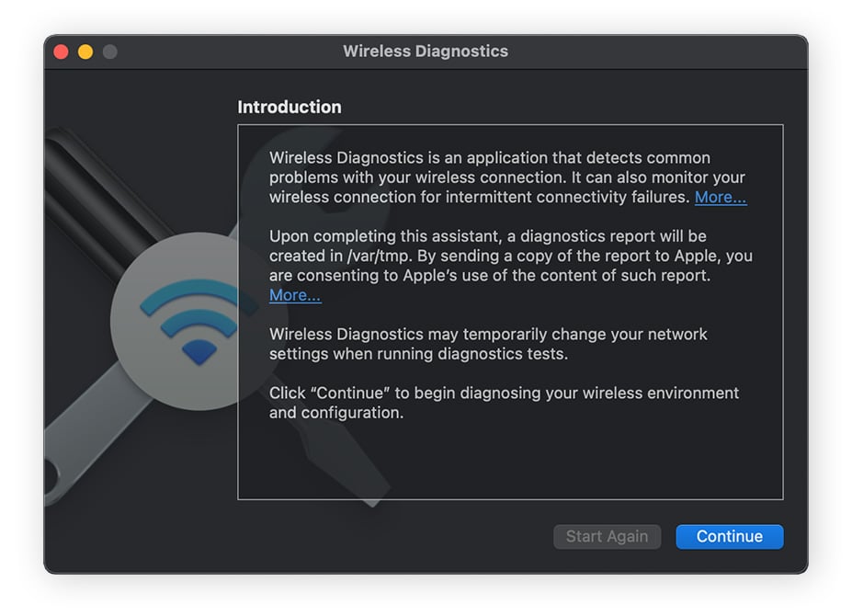Select the Wireless Diagnostics title bar text
This screenshot has width=852, height=616.
(x=426, y=51)
